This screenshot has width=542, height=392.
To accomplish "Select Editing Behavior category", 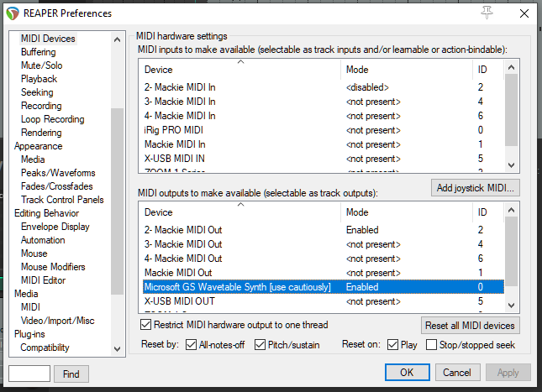I will coord(47,213).
